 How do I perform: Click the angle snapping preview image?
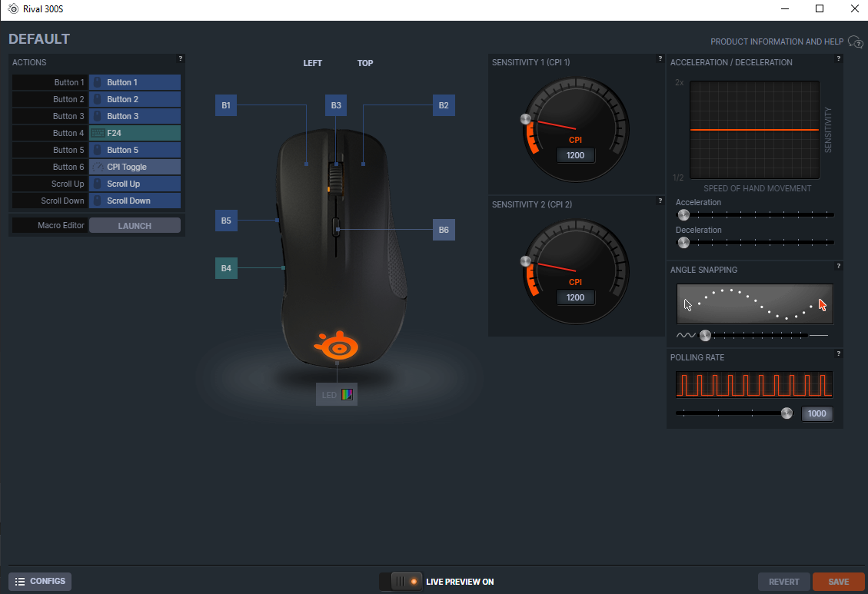pyautogui.click(x=754, y=304)
